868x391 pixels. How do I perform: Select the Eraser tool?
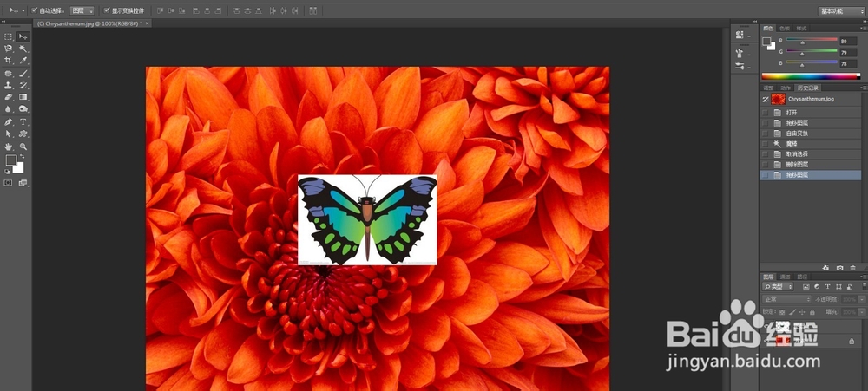pos(9,97)
